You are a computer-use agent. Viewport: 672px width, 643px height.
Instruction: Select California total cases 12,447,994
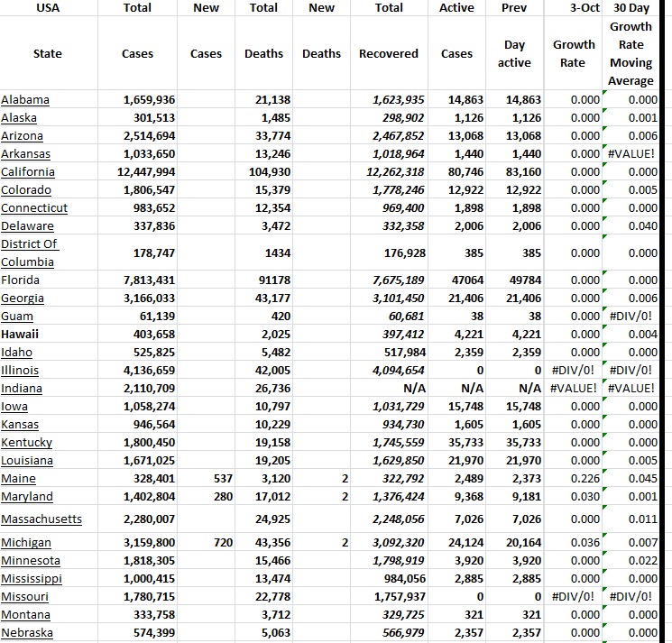(137, 171)
